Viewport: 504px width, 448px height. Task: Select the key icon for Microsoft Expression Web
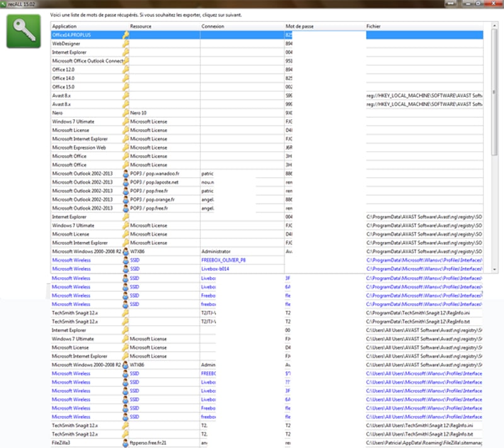(x=125, y=147)
